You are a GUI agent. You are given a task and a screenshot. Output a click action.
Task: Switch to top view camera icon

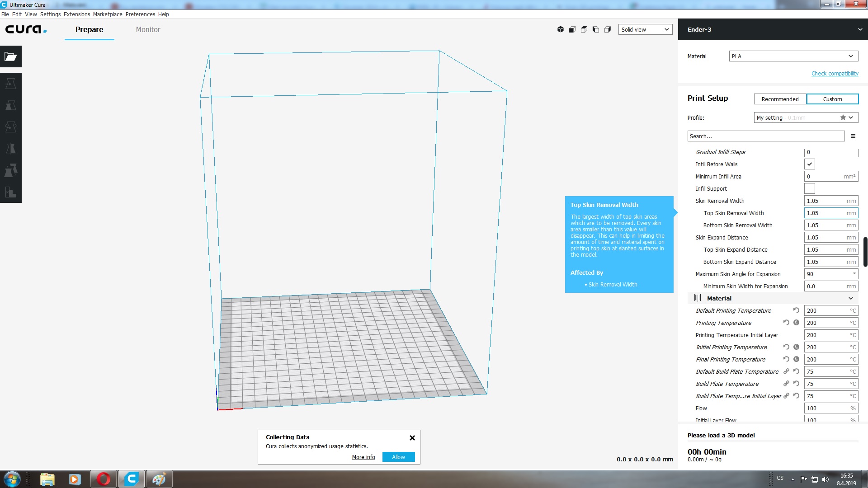click(x=584, y=29)
